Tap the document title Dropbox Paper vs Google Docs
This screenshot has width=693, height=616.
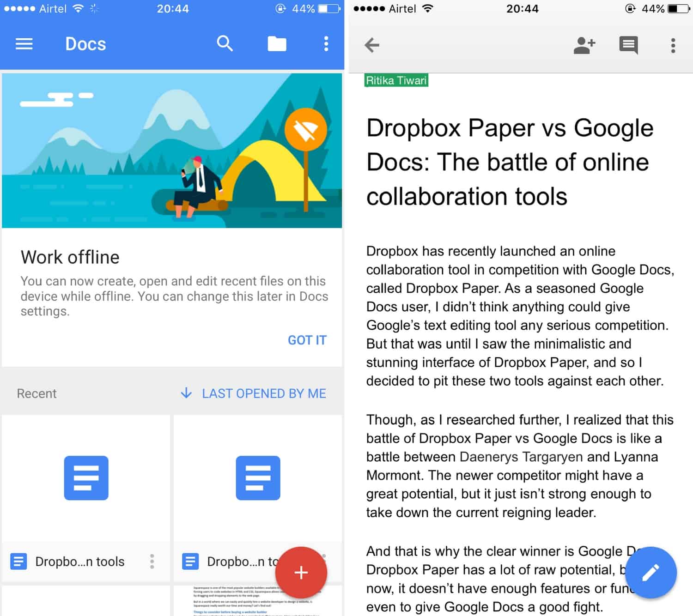pyautogui.click(x=510, y=162)
